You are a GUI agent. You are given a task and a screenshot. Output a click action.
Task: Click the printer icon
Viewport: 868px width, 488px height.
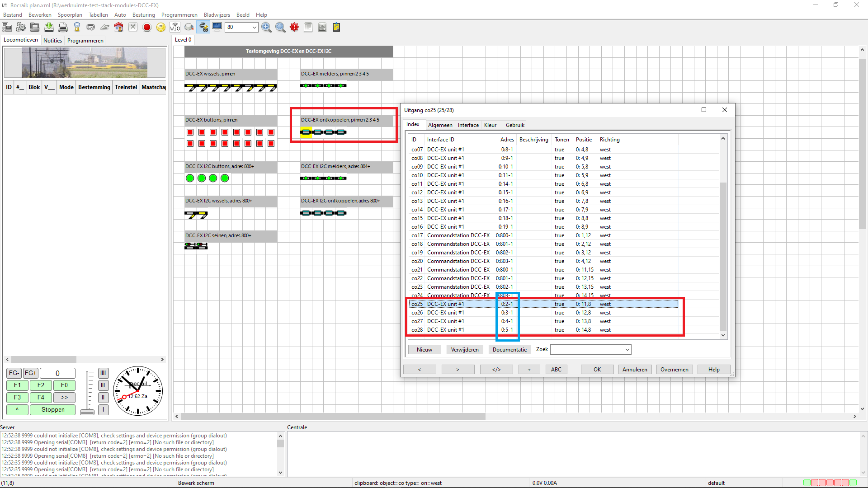pos(63,27)
